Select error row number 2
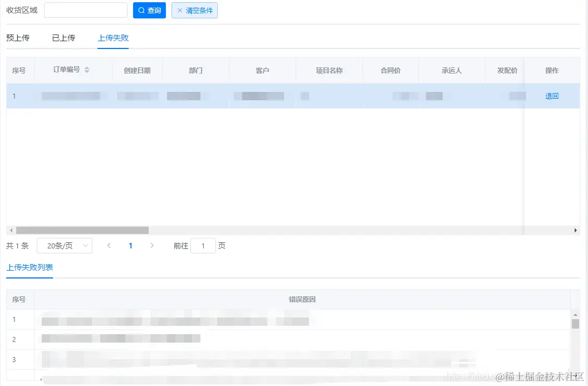The width and height of the screenshot is (588, 386). pyautogui.click(x=288, y=339)
